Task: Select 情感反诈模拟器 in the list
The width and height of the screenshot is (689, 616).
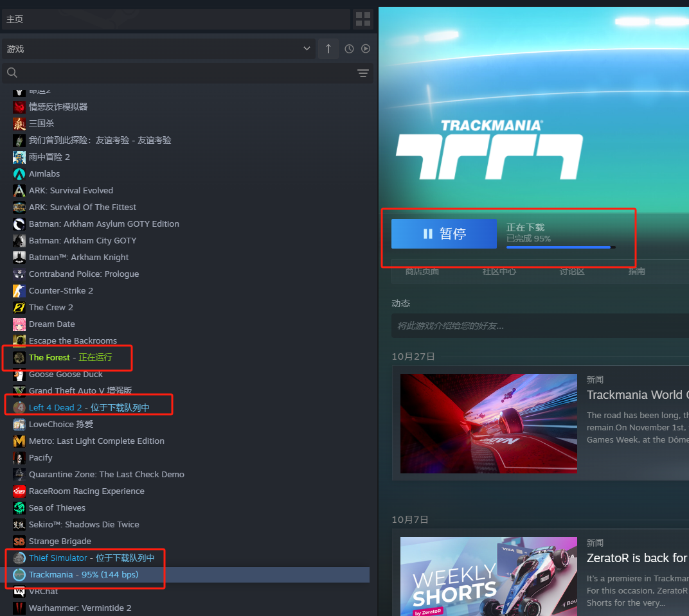Action: [x=58, y=107]
